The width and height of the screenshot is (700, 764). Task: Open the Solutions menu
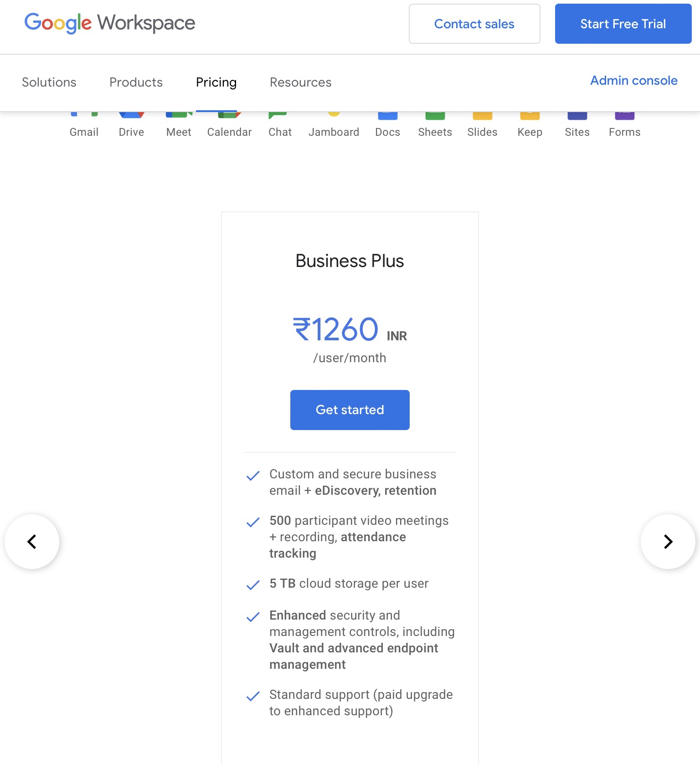(x=49, y=82)
